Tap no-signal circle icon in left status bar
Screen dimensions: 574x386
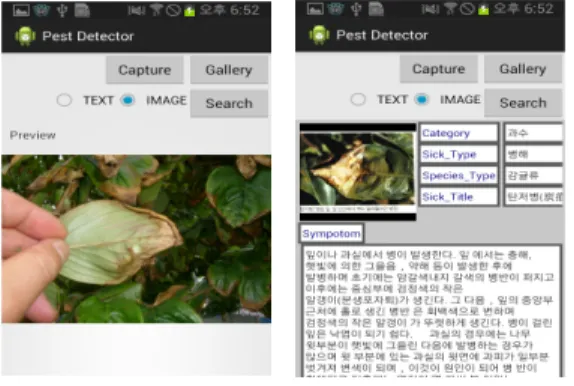(173, 10)
